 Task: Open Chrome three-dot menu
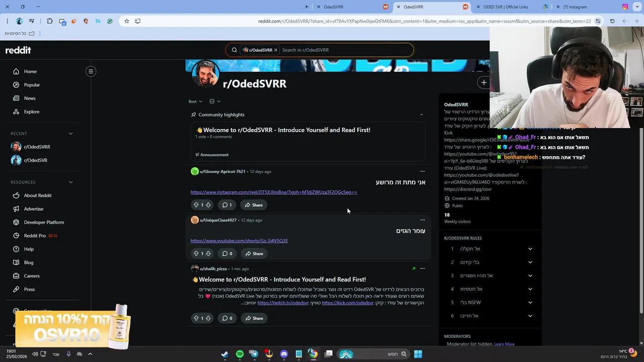[7, 21]
